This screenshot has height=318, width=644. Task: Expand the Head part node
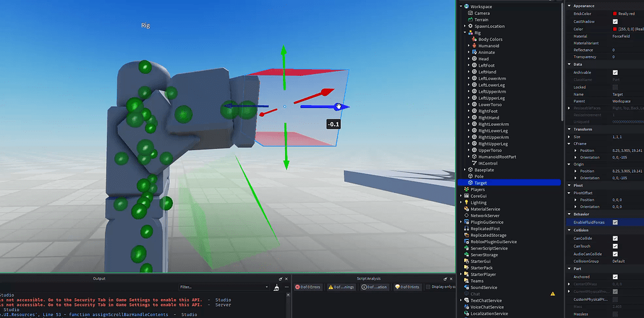point(469,59)
